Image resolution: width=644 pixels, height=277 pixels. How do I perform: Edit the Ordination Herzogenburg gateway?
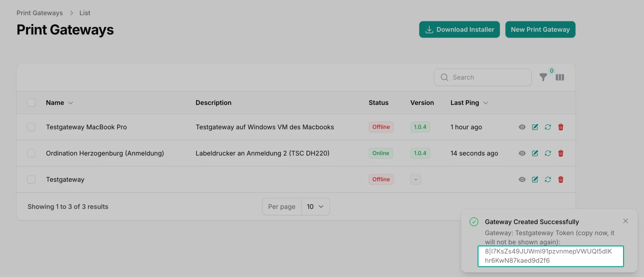(535, 153)
